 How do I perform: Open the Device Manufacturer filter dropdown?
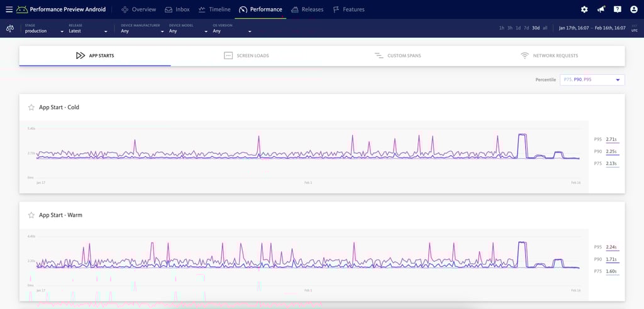[x=142, y=31]
